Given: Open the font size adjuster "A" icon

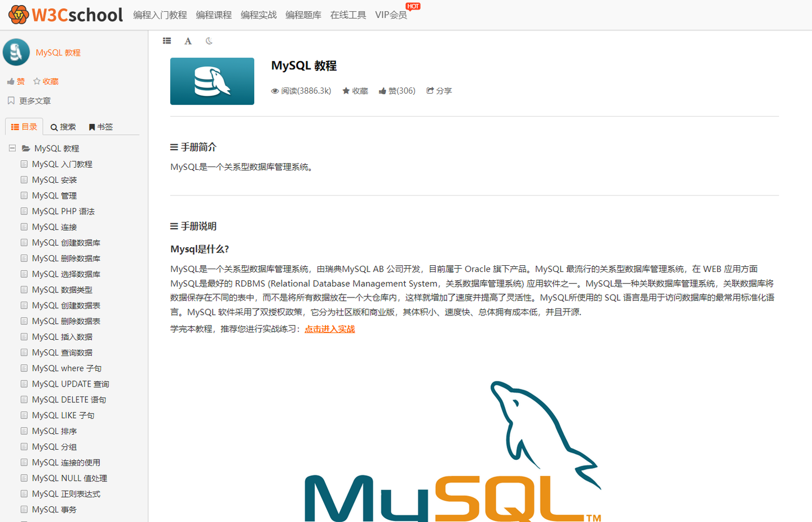Looking at the screenshot, I should [188, 41].
